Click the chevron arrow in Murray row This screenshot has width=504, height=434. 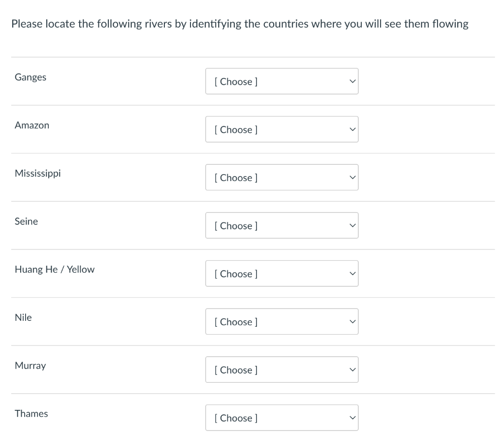point(351,370)
